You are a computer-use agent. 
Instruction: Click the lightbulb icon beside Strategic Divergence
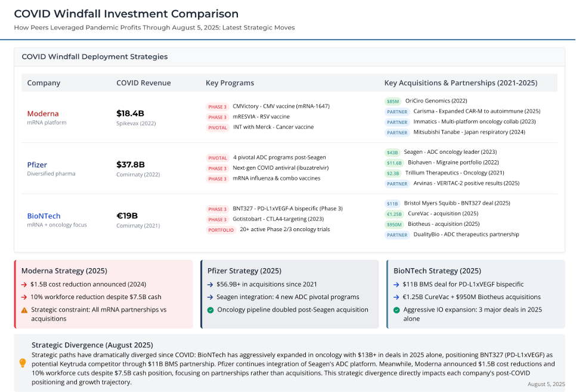23,363
